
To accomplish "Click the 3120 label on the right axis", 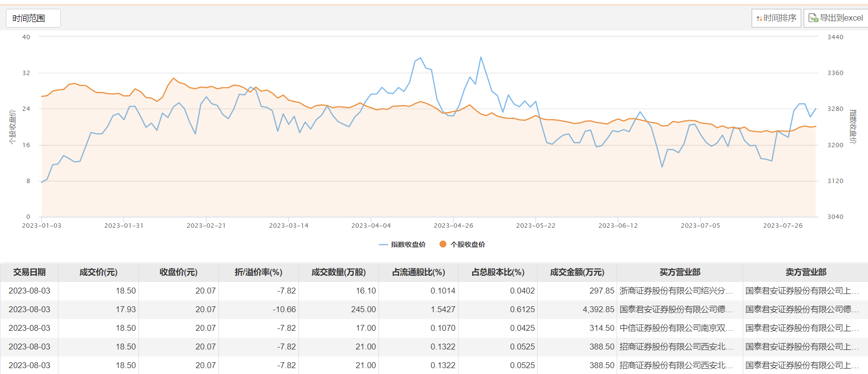I will click(836, 181).
